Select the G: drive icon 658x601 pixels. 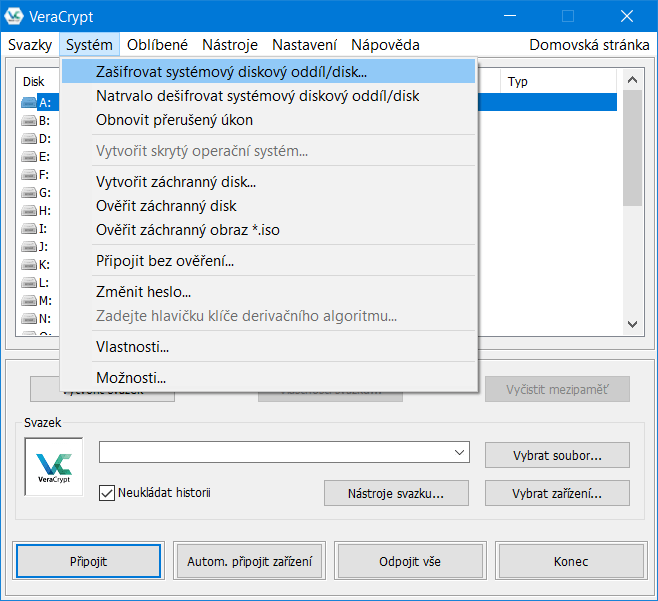pyautogui.click(x=29, y=193)
